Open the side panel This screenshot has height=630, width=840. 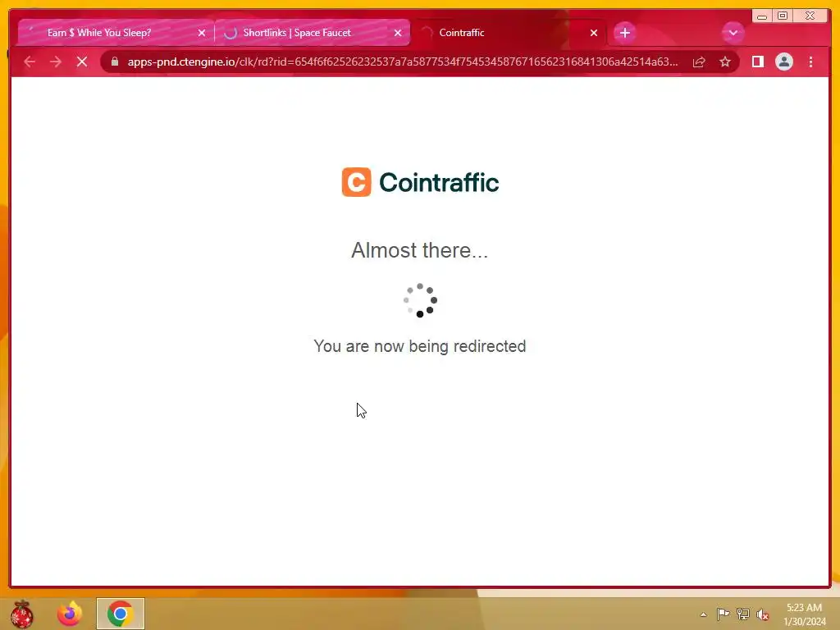[x=757, y=62]
